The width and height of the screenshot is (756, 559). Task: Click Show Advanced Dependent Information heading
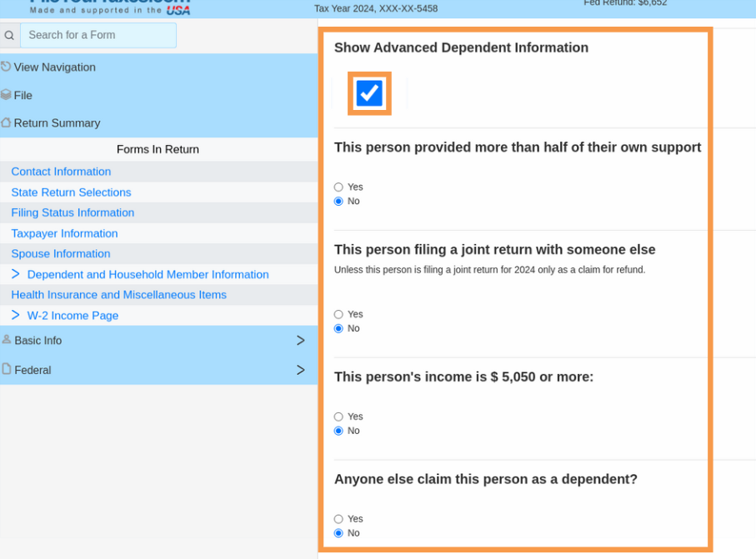[x=462, y=47]
